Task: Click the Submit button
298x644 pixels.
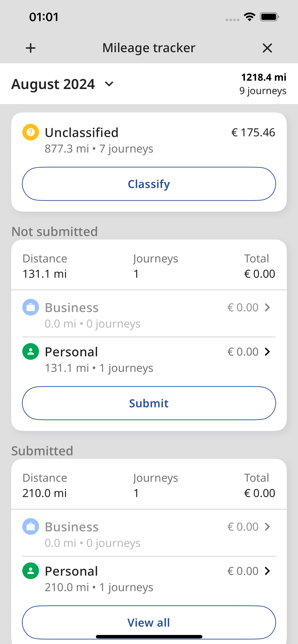Action: tap(149, 403)
